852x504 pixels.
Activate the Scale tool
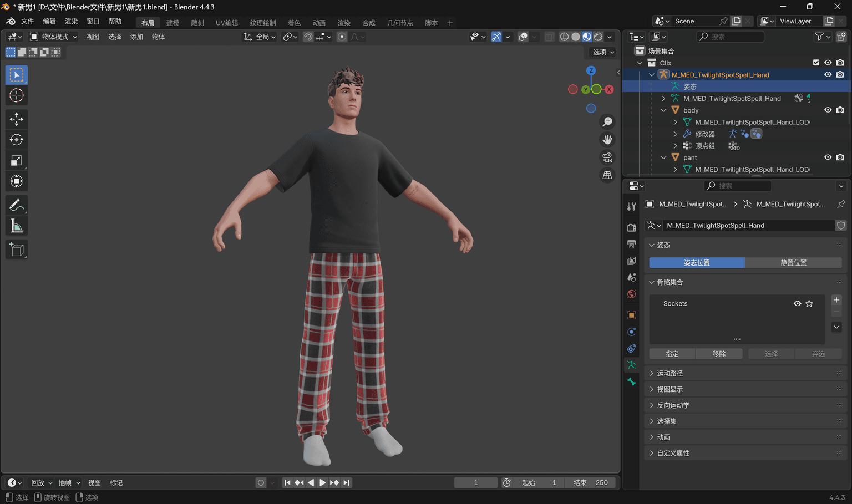click(x=17, y=161)
